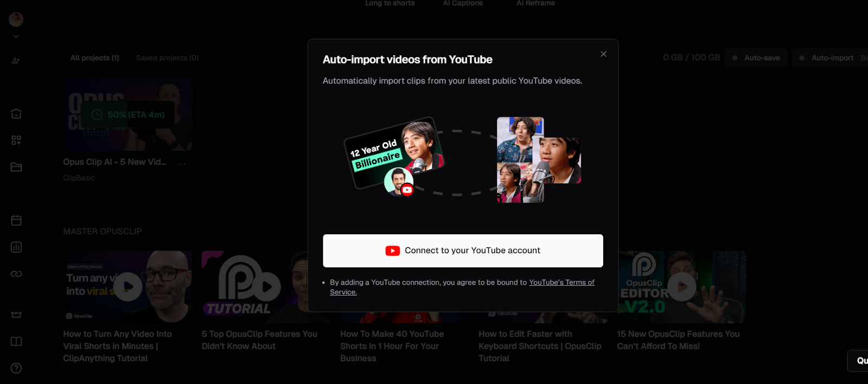Open the folder icon in sidebar
Image resolution: width=868 pixels, height=384 pixels.
(16, 167)
